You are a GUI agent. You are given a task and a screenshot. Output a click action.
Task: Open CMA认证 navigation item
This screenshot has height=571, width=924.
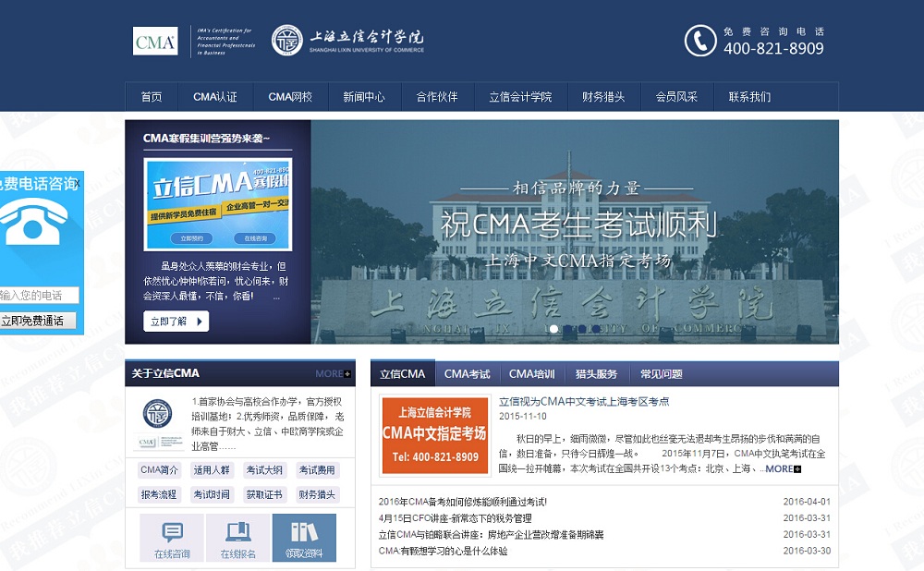pyautogui.click(x=215, y=97)
